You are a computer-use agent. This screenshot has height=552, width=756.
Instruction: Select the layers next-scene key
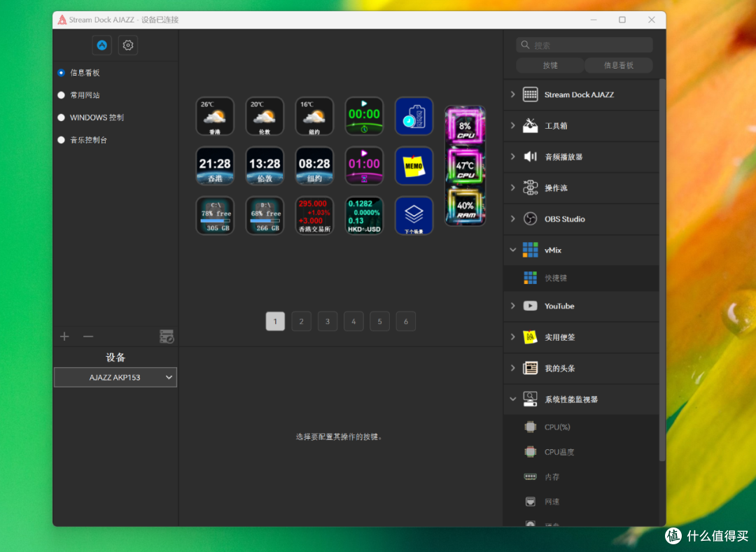(x=414, y=215)
